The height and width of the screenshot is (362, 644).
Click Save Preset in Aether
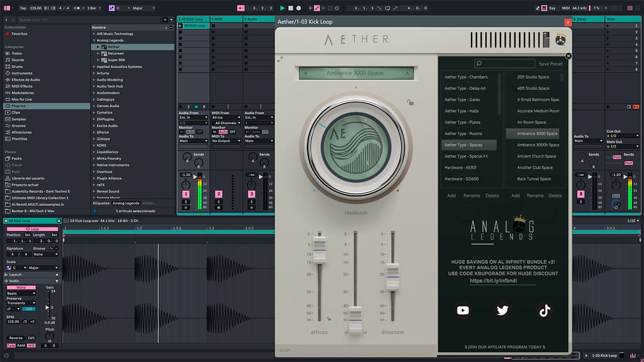551,64
